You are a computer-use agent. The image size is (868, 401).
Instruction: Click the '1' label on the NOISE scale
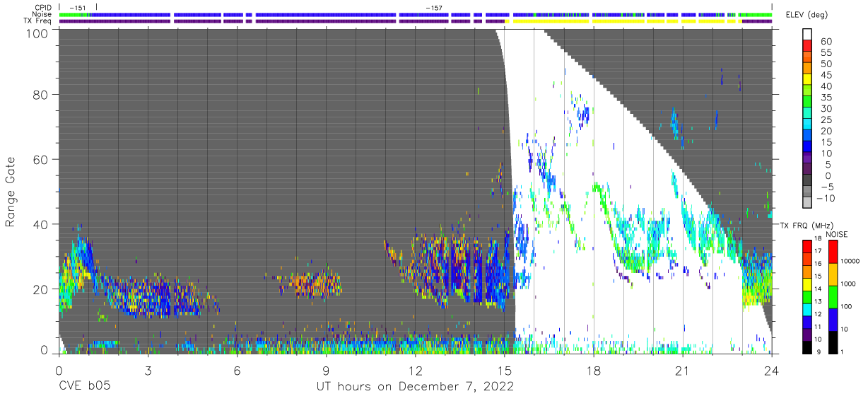coord(842,351)
